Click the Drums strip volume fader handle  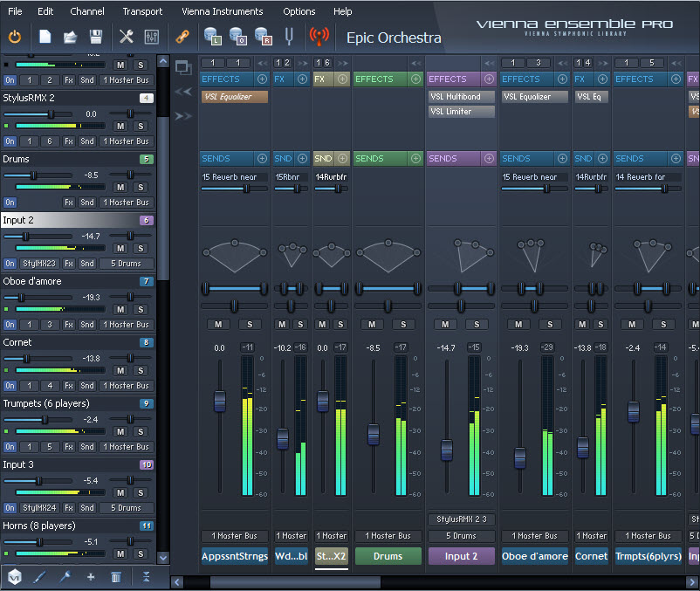tap(374, 434)
